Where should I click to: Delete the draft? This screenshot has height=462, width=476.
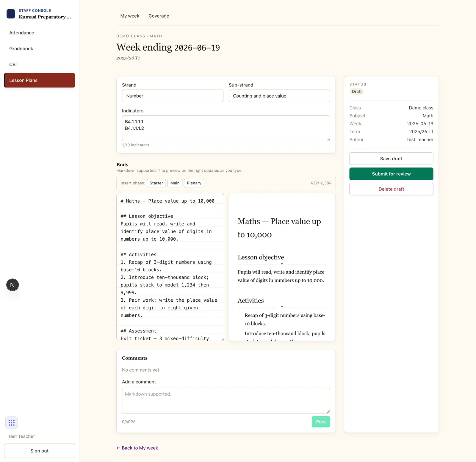[x=391, y=189]
